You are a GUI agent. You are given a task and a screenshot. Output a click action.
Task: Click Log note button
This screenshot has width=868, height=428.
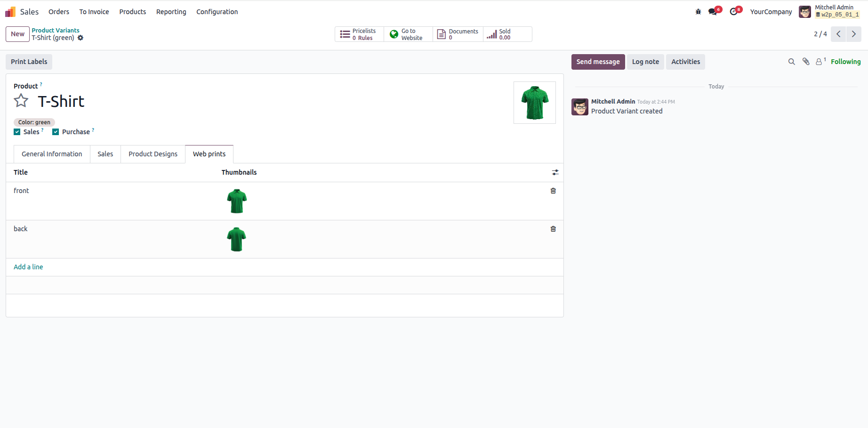645,62
